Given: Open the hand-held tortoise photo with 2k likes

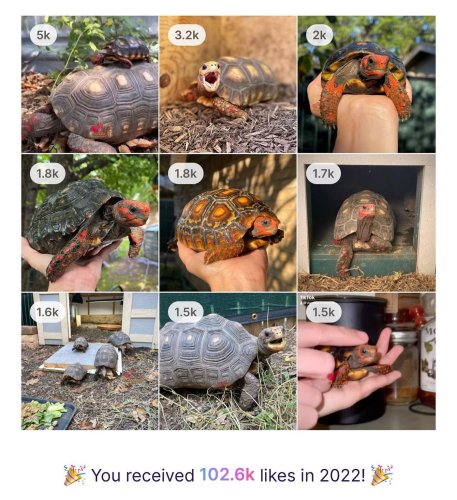Looking at the screenshot, I should [x=367, y=84].
